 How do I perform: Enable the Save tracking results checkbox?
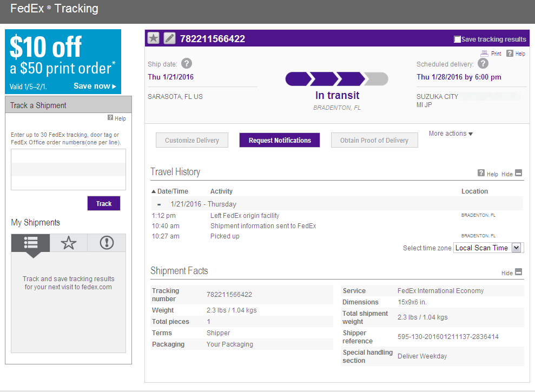pos(457,39)
